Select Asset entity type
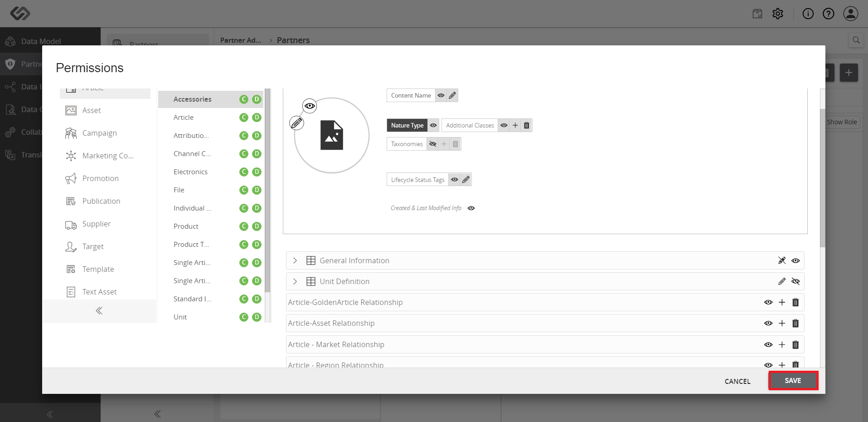 (x=105, y=110)
